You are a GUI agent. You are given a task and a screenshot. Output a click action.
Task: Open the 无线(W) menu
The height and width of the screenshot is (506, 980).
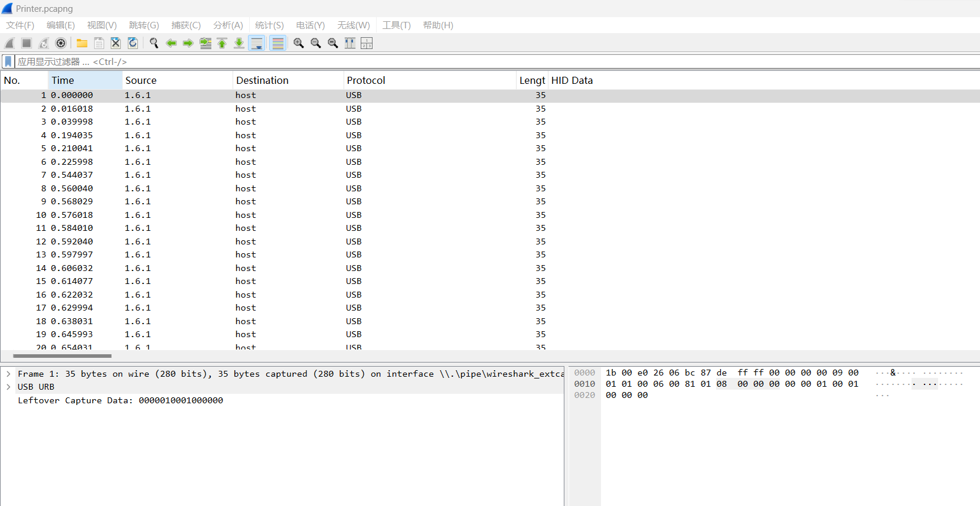tap(354, 25)
